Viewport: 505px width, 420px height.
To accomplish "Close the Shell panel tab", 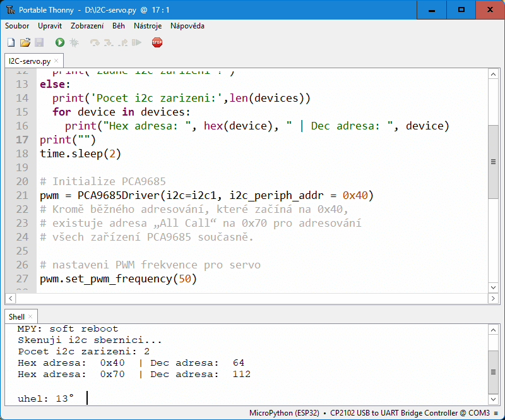I will pos(30,316).
